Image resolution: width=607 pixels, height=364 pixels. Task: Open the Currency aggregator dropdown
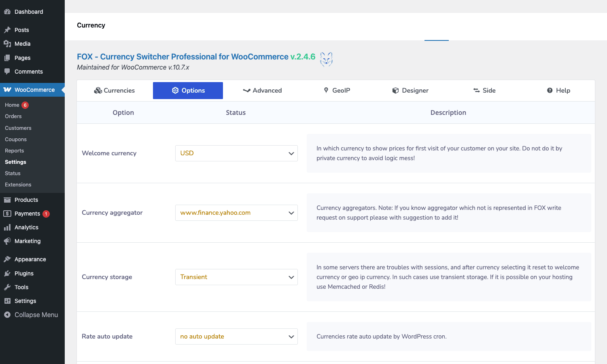(236, 213)
